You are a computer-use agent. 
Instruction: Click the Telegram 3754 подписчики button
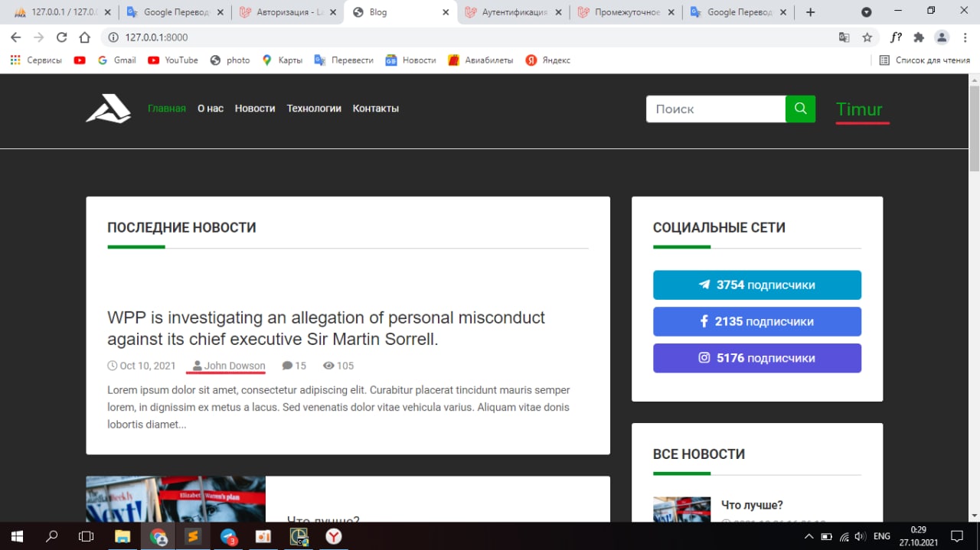(x=757, y=285)
